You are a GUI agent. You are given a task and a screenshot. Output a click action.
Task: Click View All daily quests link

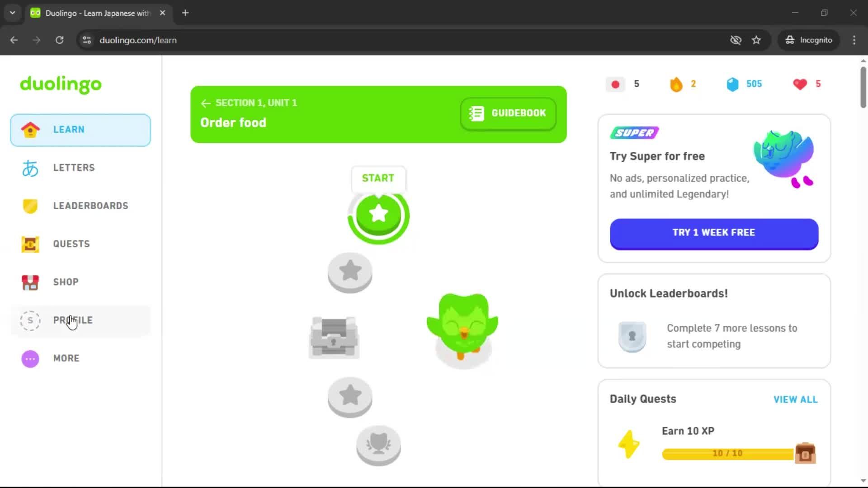coord(795,399)
